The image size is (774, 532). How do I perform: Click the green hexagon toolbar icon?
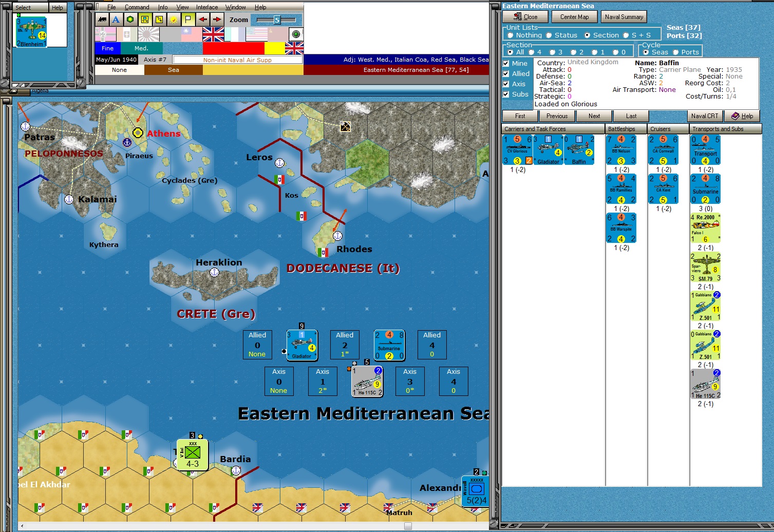(x=130, y=20)
